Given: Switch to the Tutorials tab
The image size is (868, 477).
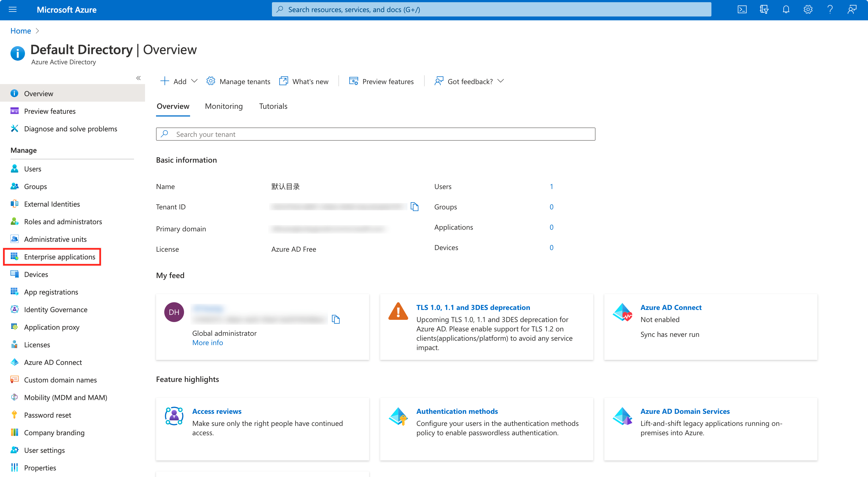Looking at the screenshot, I should 273,106.
